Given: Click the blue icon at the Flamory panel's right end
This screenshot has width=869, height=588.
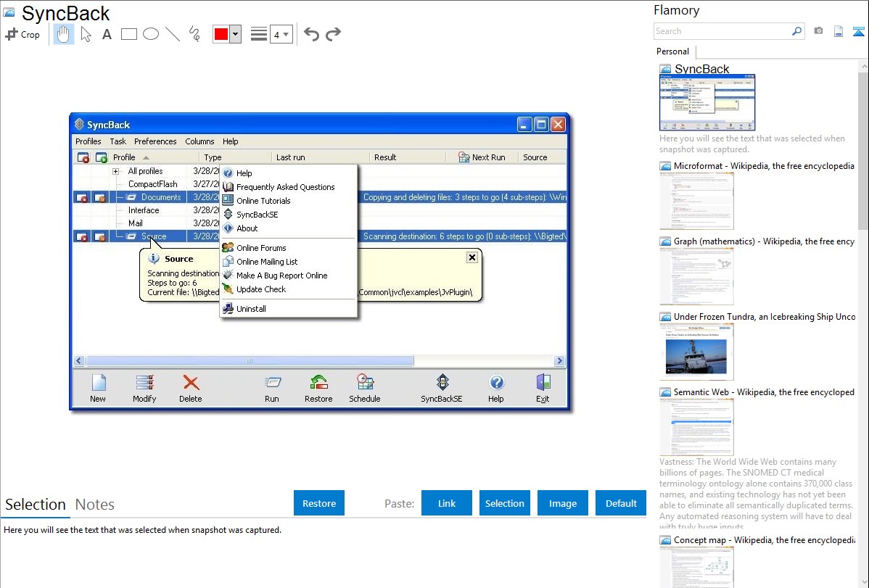Looking at the screenshot, I should pos(858,31).
